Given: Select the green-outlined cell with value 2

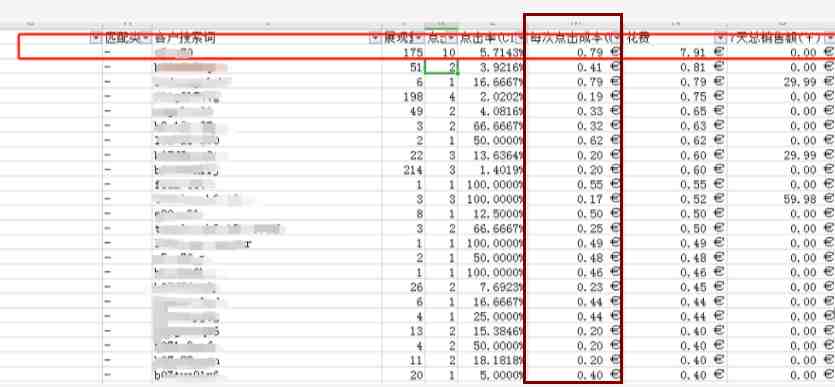Looking at the screenshot, I should tap(441, 68).
